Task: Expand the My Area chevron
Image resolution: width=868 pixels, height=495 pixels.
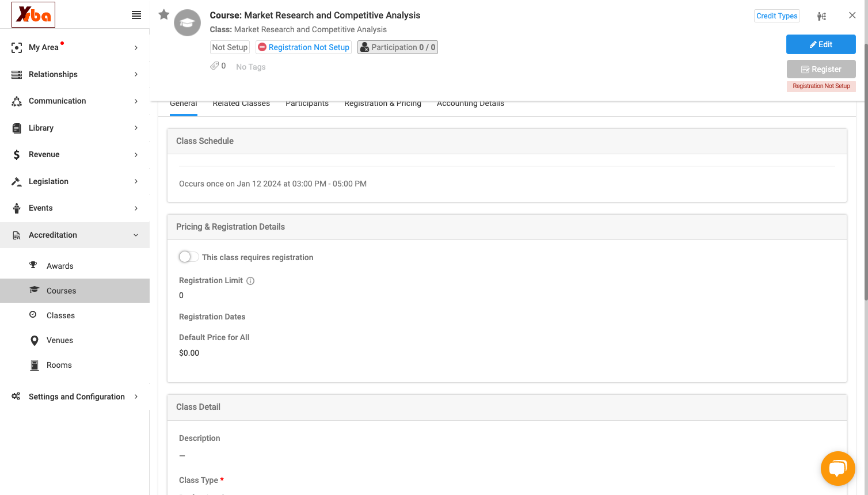Action: pyautogui.click(x=136, y=48)
